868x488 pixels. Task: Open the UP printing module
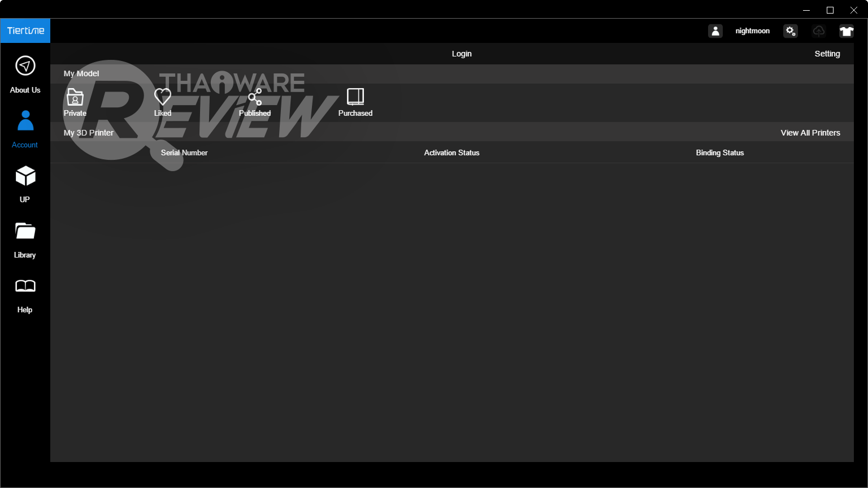pos(25,184)
